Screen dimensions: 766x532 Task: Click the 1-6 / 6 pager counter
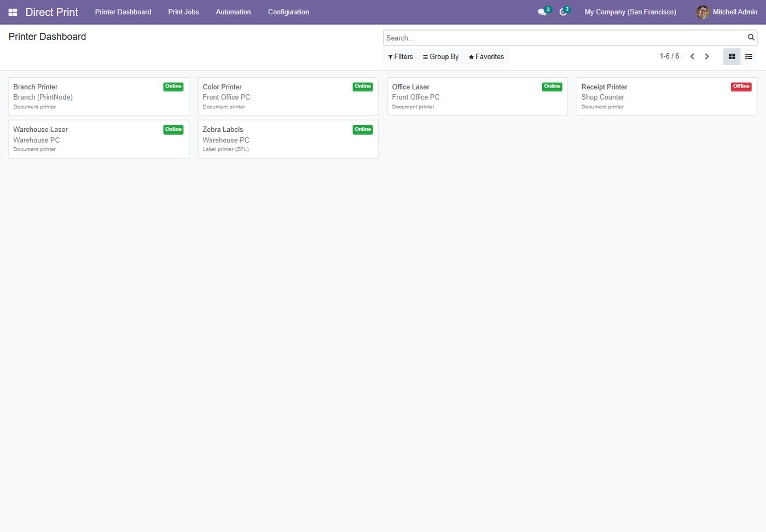669,56
